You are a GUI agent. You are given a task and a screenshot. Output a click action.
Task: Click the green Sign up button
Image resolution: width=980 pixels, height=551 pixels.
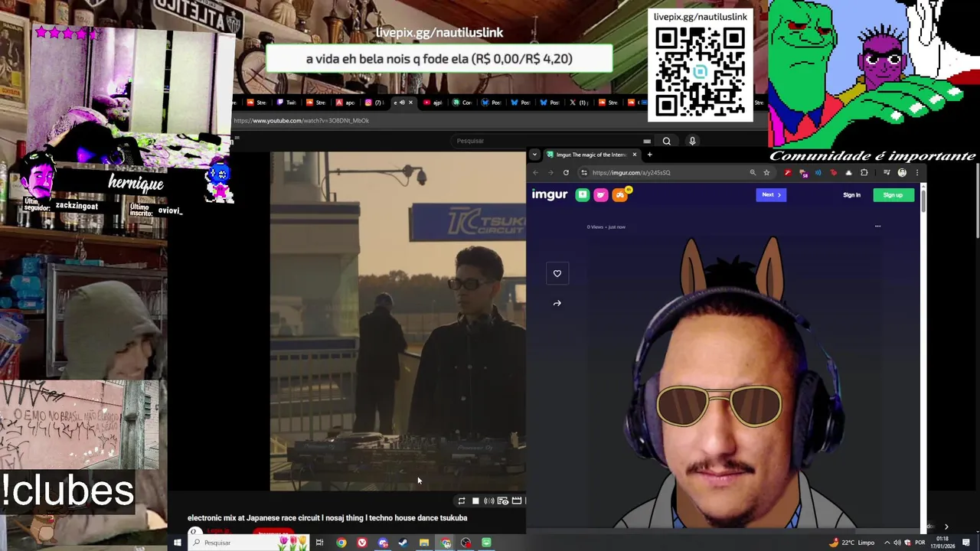[x=893, y=195]
